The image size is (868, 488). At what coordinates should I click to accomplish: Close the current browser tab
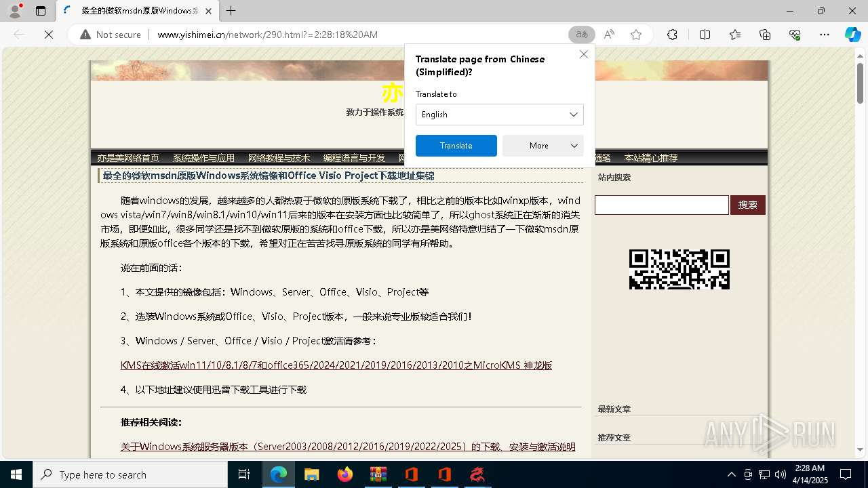208,11
